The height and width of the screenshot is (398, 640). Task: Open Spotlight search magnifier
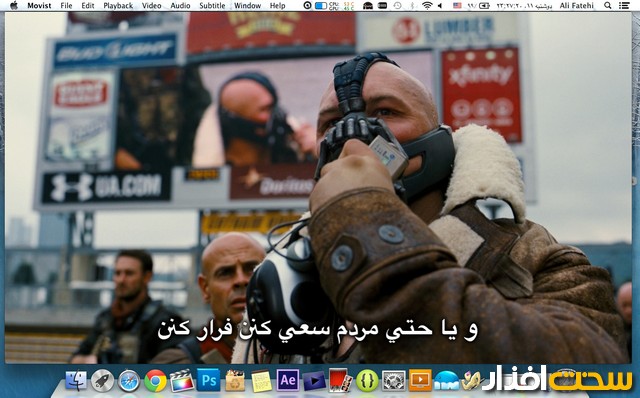608,5
